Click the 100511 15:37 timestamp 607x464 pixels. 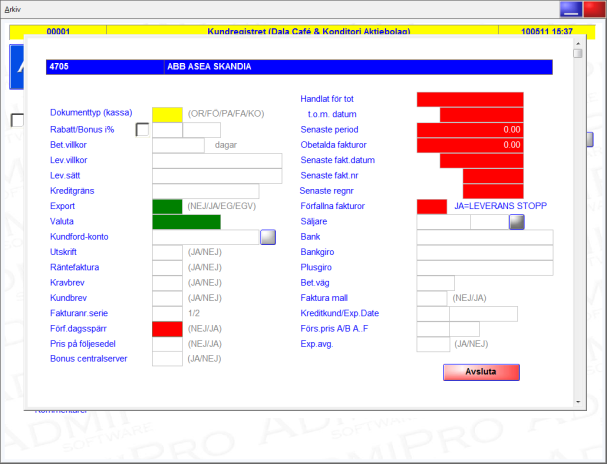(547, 31)
